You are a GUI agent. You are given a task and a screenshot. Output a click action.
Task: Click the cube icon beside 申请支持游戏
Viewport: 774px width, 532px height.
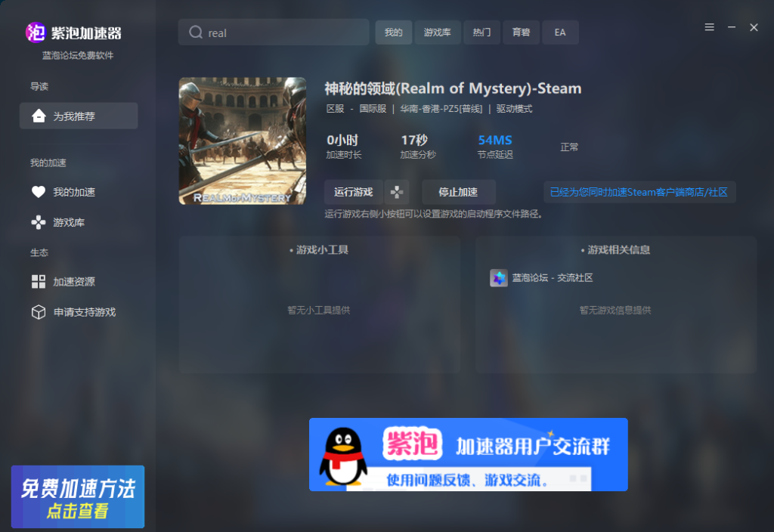pyautogui.click(x=39, y=312)
